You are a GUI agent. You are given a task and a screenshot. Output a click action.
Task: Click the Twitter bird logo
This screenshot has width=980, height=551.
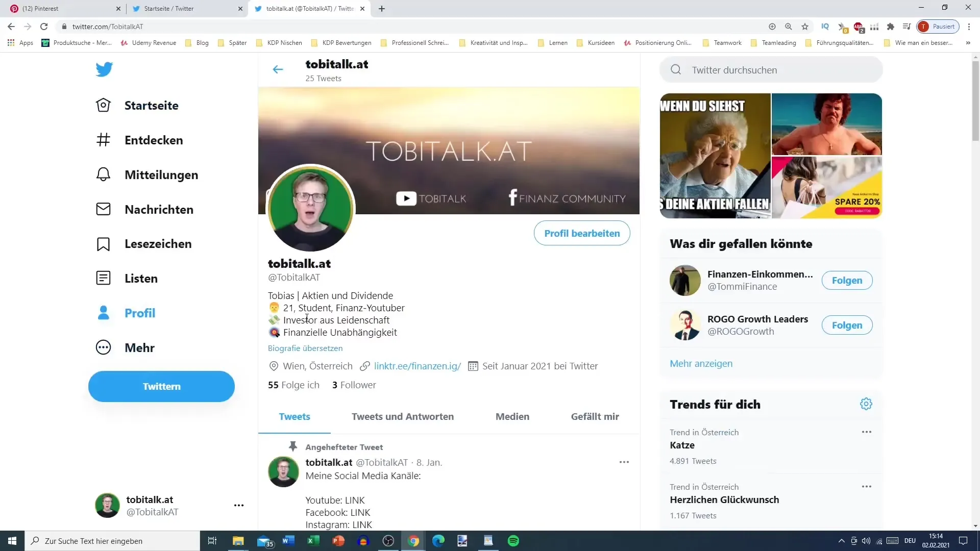104,69
